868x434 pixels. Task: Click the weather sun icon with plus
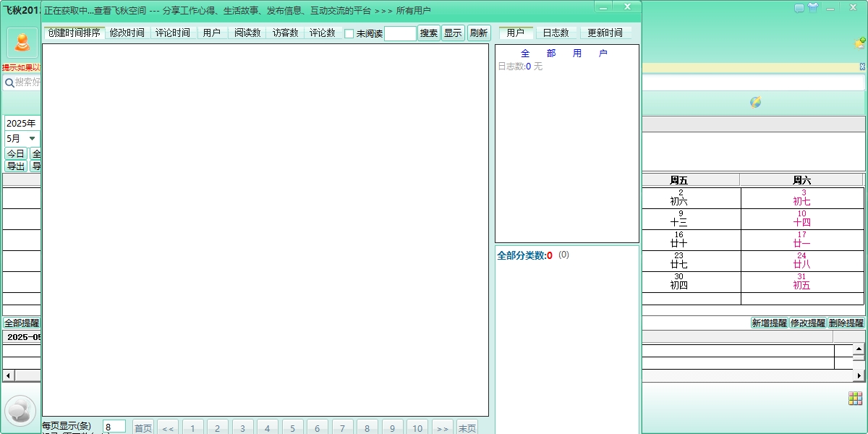pos(859,43)
